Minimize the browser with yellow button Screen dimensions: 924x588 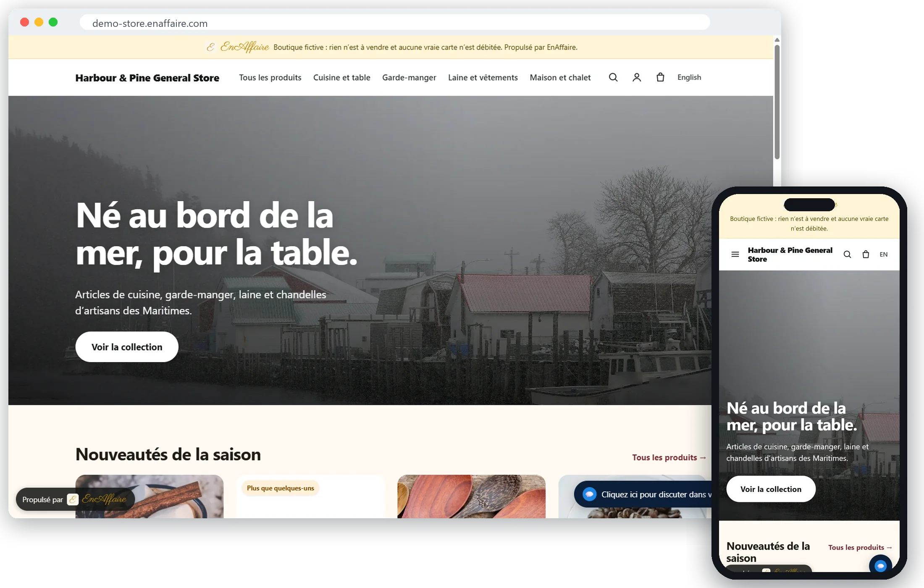[39, 22]
